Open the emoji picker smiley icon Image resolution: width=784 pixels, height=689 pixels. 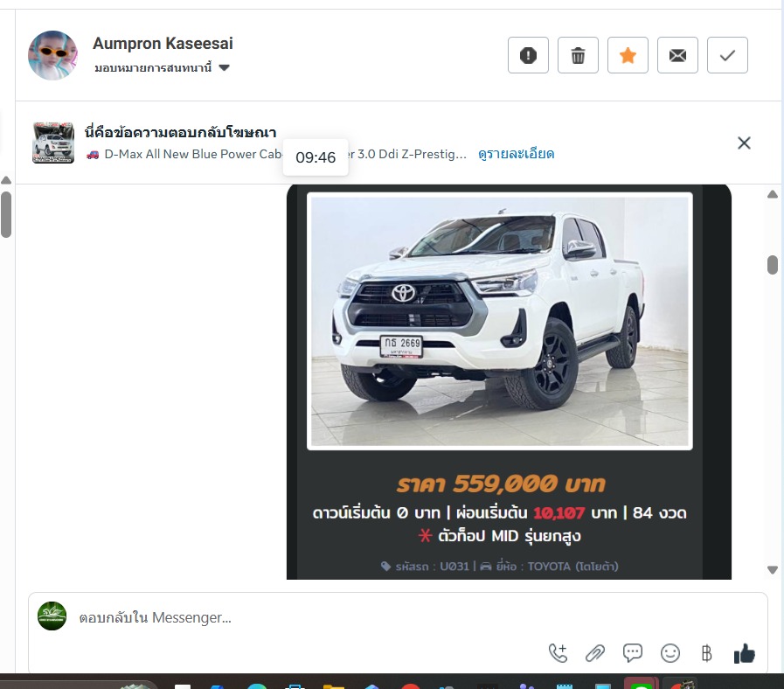click(670, 653)
